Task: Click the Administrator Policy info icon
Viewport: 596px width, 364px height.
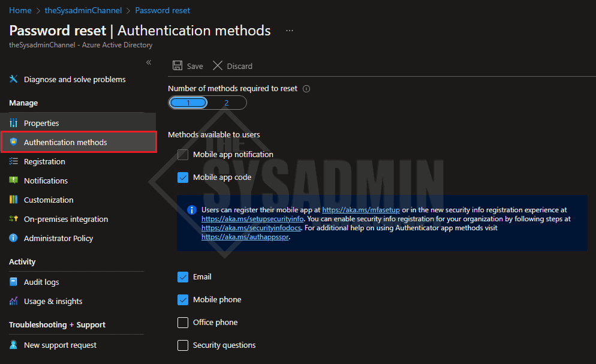Action: (13, 238)
